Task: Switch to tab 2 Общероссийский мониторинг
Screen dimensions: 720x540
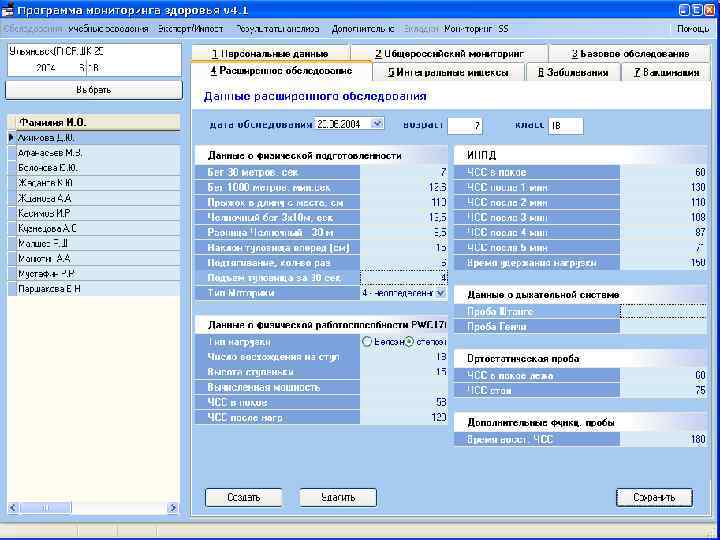Action: click(449, 53)
